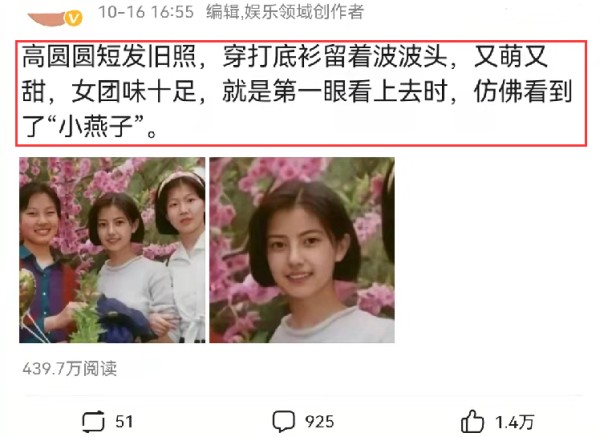Click the comment count 925
600x437 pixels.
(x=320, y=422)
